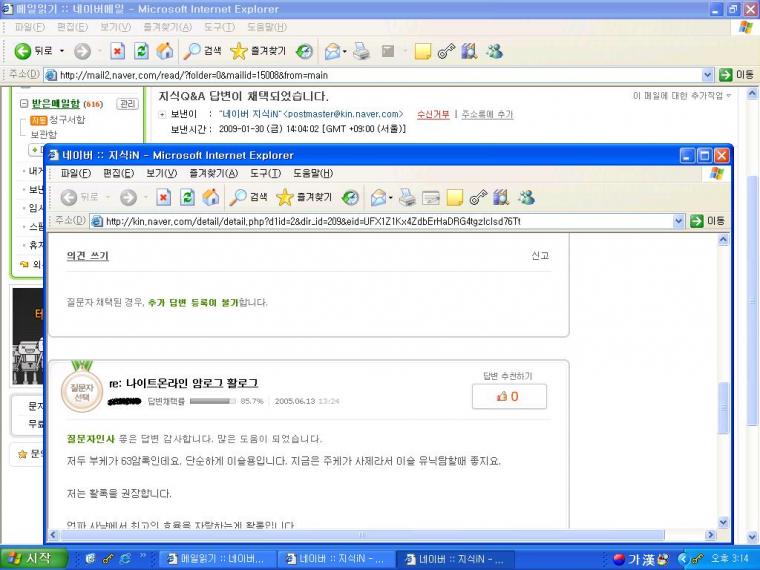Click 주소록에 추가 link in mail
Viewport: 760px width, 570px height.
(x=487, y=115)
